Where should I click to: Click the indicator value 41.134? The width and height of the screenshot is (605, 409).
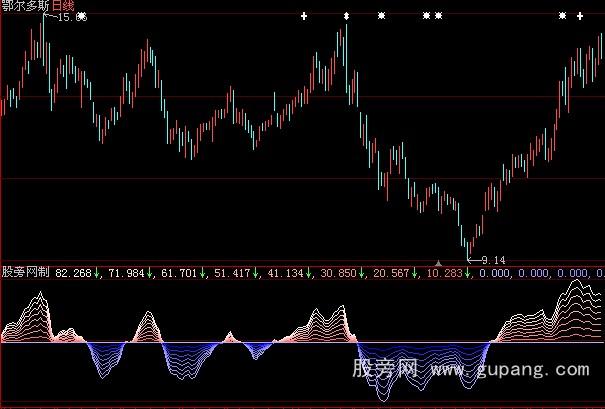286,273
